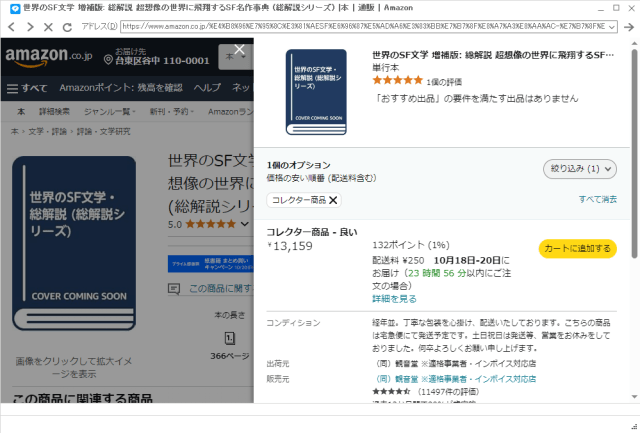This screenshot has width=640, height=433.
Task: Enlarge the main book cover placeholder image
Action: pyautogui.click(x=74, y=243)
